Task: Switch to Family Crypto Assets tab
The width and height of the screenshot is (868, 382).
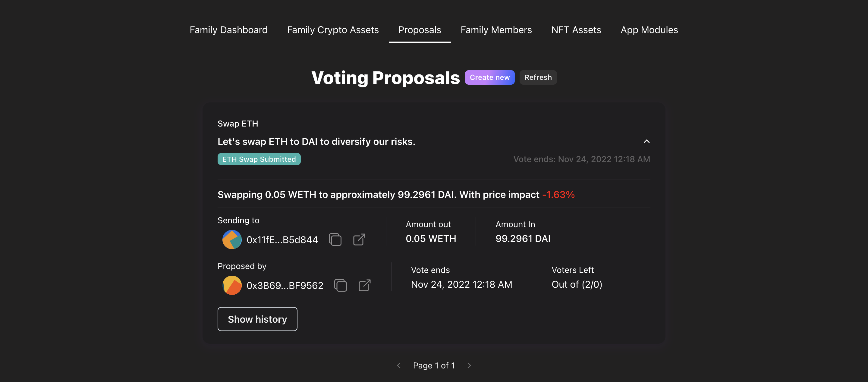Action: pos(332,30)
